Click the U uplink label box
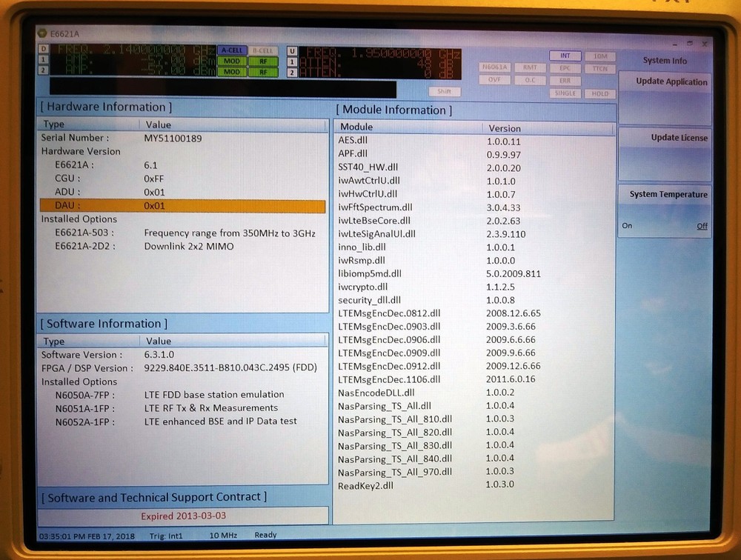The width and height of the screenshot is (741, 560). point(292,51)
